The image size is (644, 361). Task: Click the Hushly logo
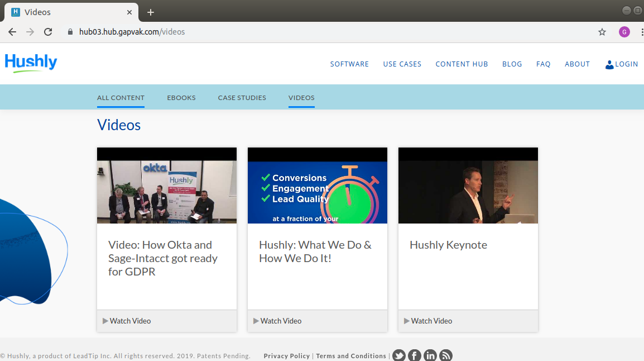(31, 63)
